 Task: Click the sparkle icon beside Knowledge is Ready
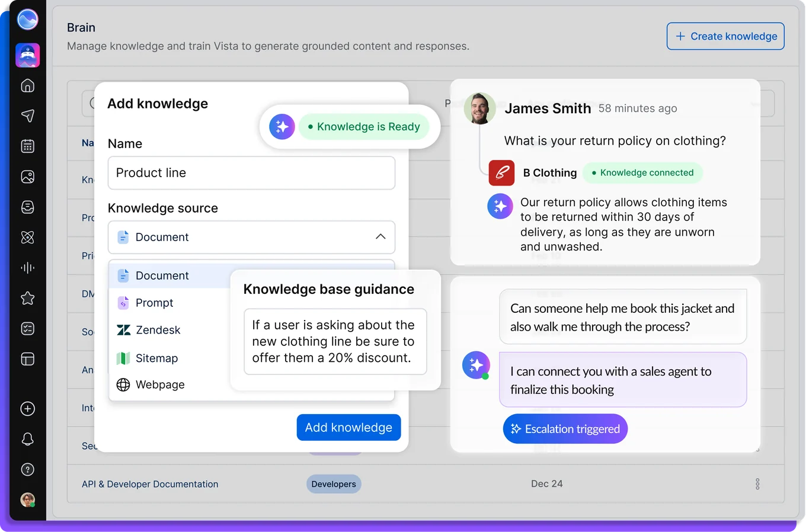(282, 127)
